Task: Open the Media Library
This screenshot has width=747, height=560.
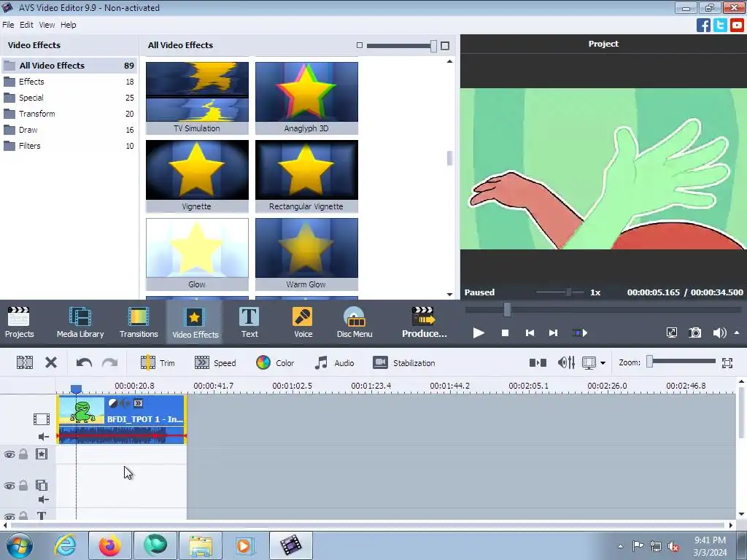Action: 80,322
